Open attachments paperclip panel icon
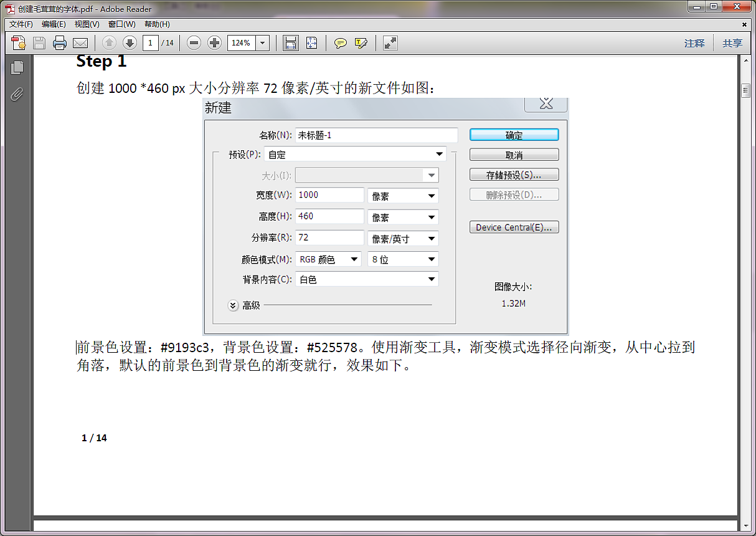The width and height of the screenshot is (756, 536). 17,94
